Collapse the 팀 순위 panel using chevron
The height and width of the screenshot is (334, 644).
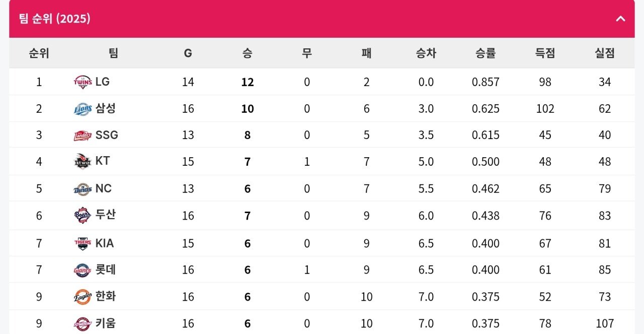[620, 19]
